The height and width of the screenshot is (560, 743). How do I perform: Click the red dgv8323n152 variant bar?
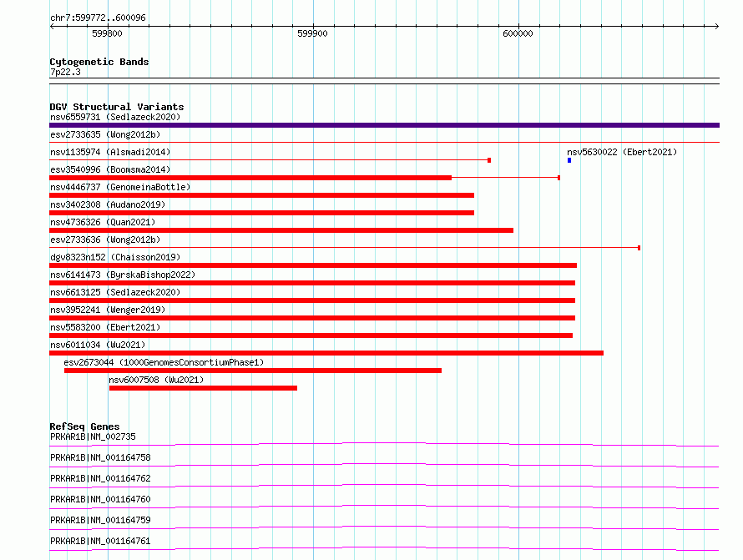tap(313, 265)
